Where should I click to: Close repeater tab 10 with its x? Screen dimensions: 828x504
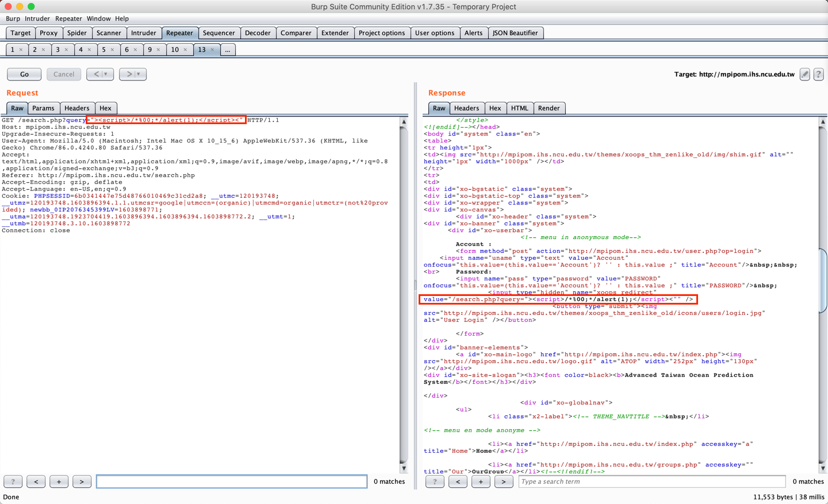coord(185,50)
